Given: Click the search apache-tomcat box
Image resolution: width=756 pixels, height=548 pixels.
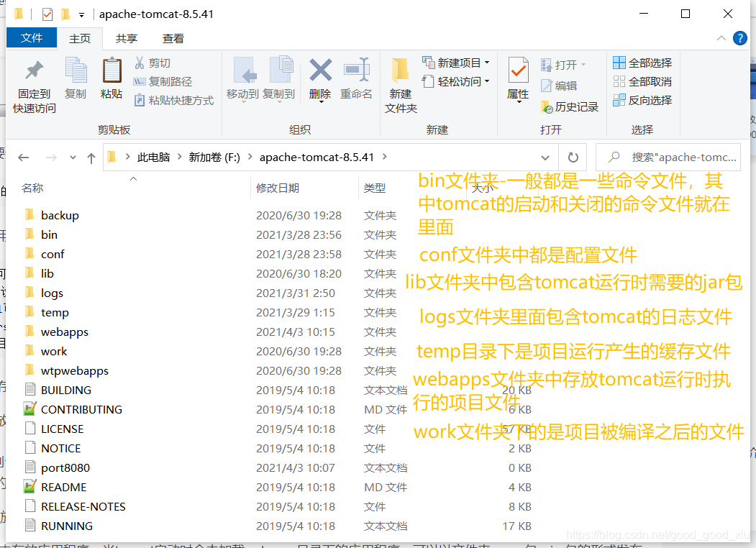Looking at the screenshot, I should 668,157.
